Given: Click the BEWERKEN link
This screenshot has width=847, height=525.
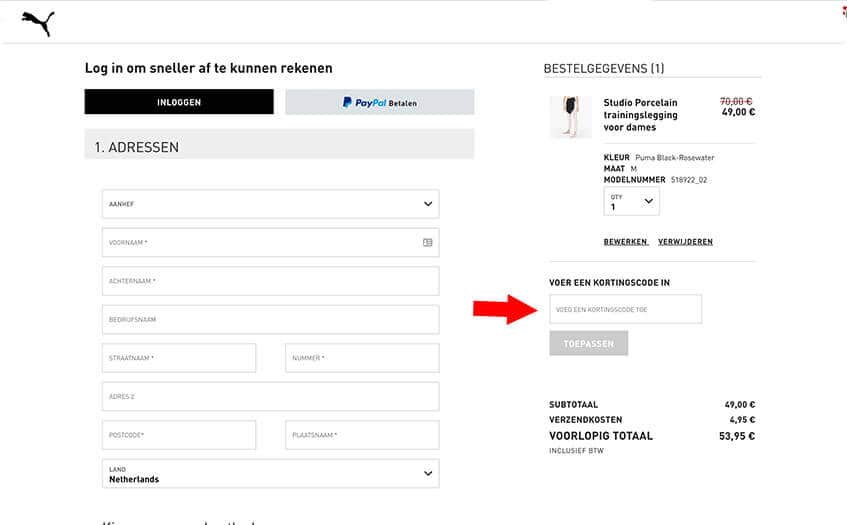Looking at the screenshot, I should coord(626,241).
